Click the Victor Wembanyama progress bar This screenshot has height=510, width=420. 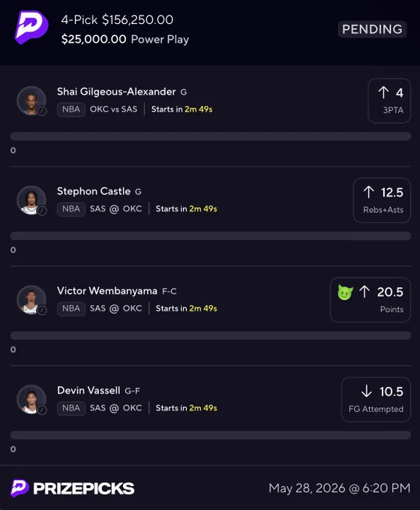coord(211,335)
